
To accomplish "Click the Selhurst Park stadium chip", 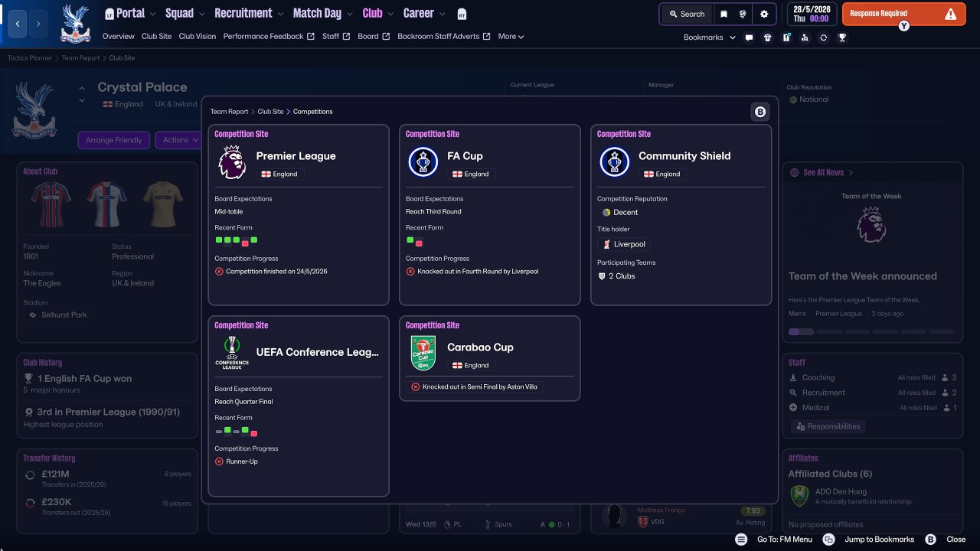I will [57, 315].
